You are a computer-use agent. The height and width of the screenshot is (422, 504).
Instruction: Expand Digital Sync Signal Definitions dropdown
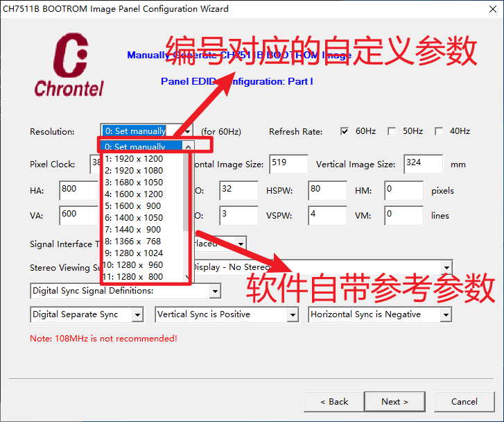(x=215, y=292)
